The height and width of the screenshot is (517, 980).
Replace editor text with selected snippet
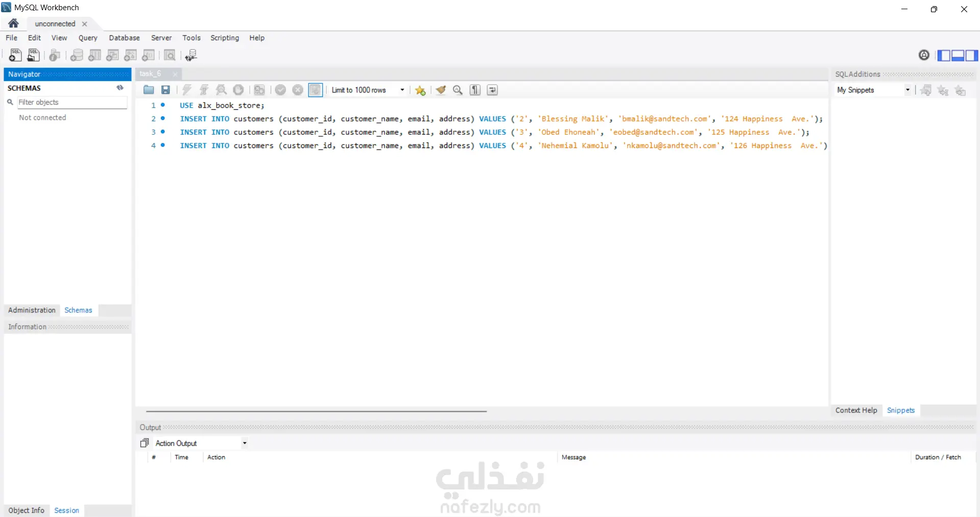click(926, 90)
